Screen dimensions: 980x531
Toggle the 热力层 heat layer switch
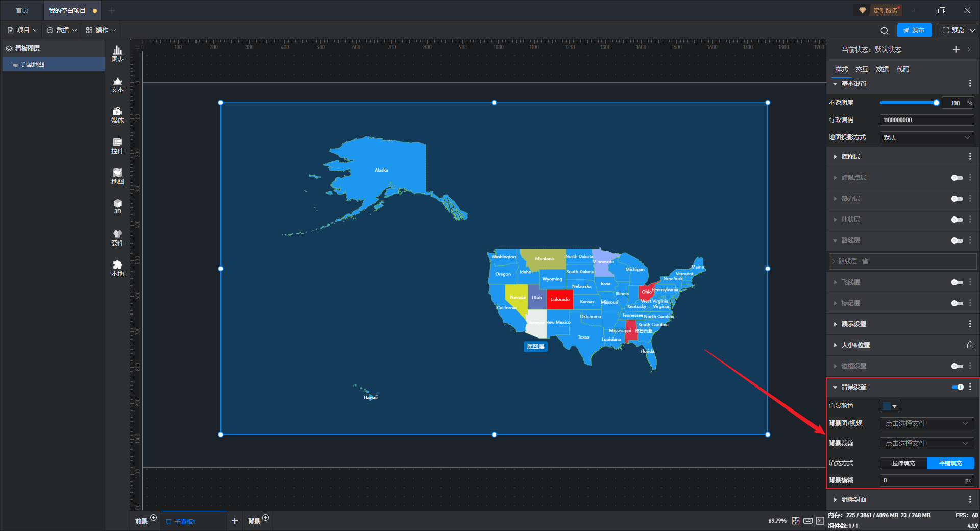[x=957, y=199]
